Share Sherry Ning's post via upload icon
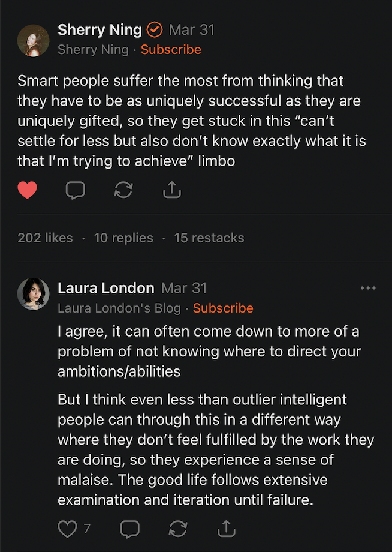Screen dimensions: 392x552 click(171, 191)
